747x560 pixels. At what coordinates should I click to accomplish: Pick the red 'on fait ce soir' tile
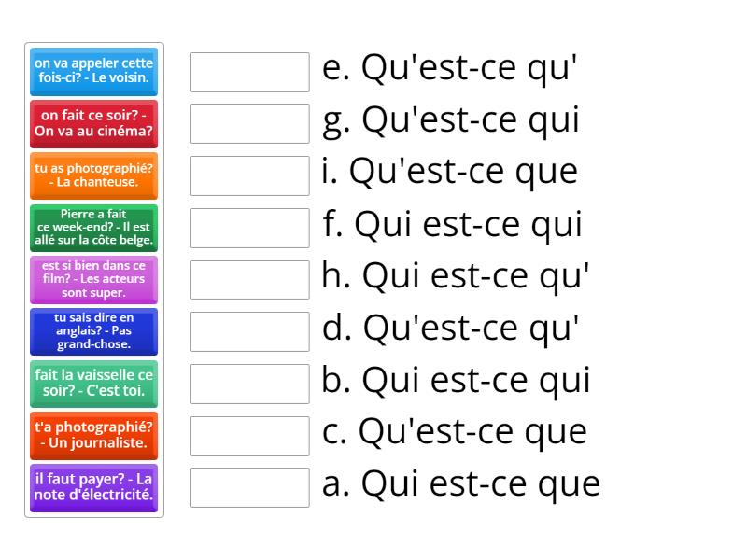94,124
